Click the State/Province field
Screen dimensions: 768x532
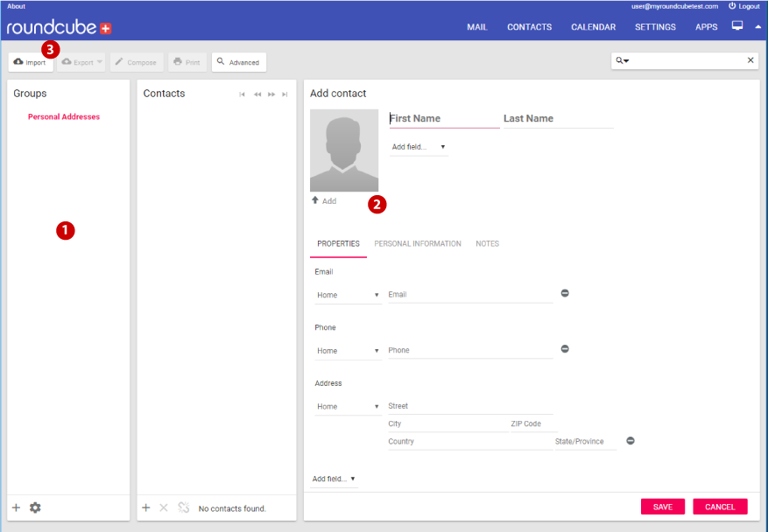coord(586,442)
